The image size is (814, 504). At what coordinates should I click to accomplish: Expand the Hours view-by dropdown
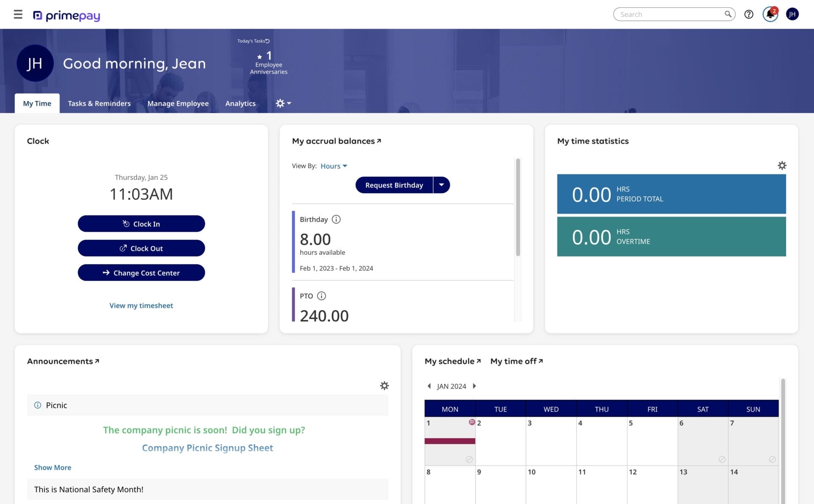coord(334,166)
